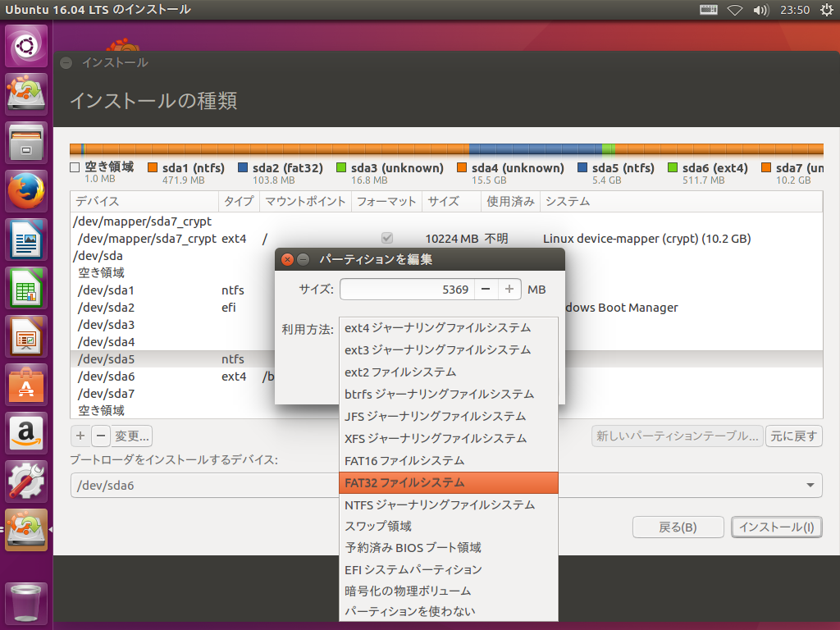Click the running installer icon above Trash

point(26,530)
